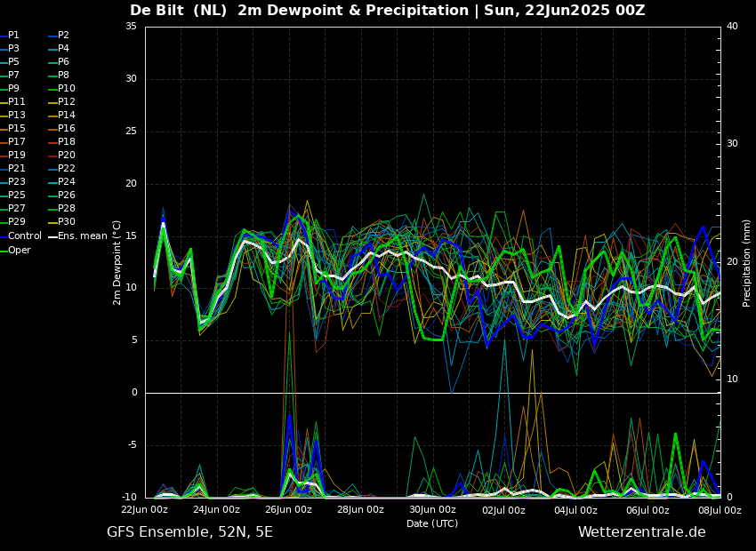Select legend entry P24
This screenshot has height=551, width=756.
coord(61,181)
